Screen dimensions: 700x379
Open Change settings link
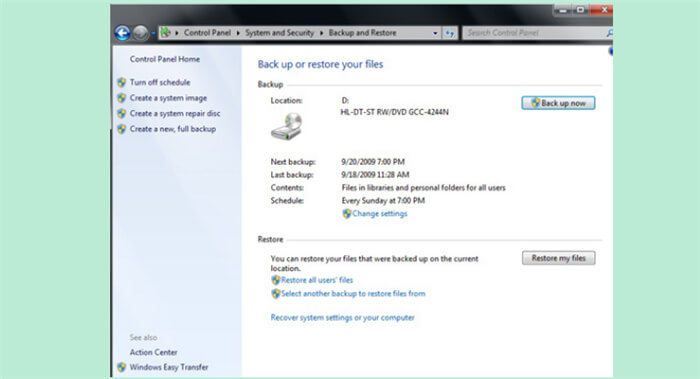coord(379,213)
